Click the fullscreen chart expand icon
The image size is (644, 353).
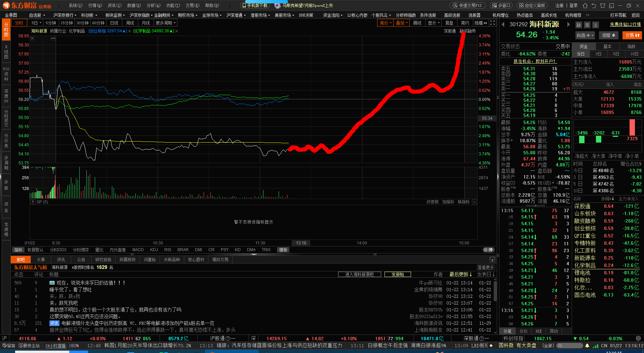(492, 23)
